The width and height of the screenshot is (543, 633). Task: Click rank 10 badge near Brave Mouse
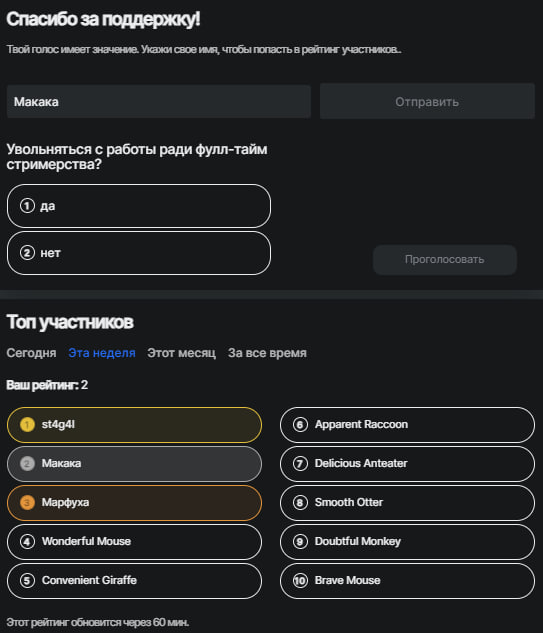(300, 581)
